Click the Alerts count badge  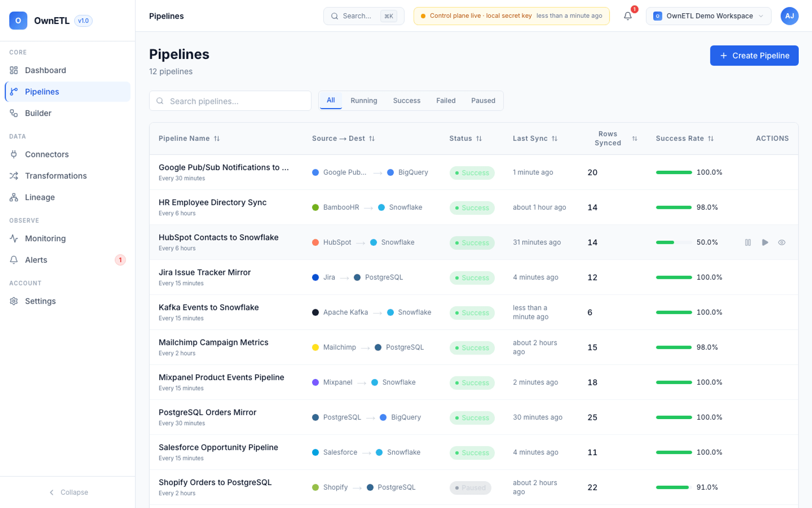point(120,260)
